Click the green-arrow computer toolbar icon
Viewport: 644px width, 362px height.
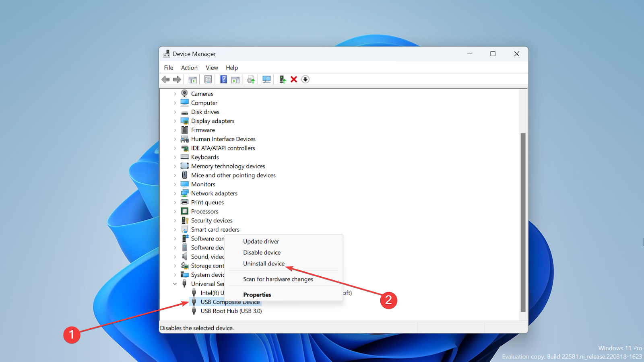[283, 80]
